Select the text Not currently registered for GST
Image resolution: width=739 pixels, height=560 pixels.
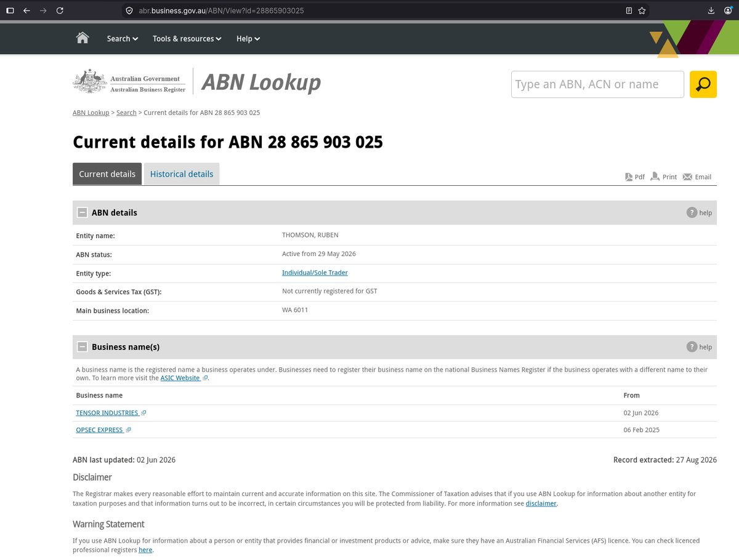329,291
